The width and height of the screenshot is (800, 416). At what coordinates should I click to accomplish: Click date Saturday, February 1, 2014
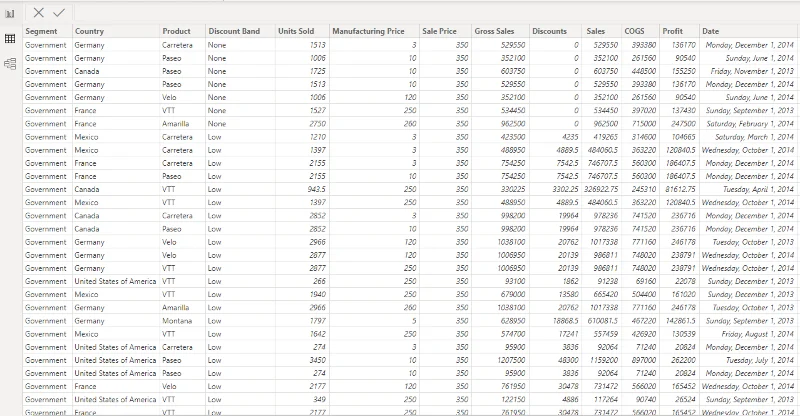coord(750,124)
